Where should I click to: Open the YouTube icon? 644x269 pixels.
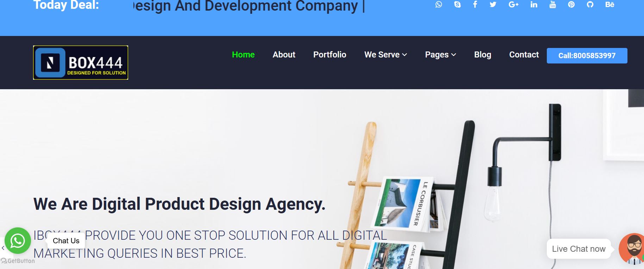click(x=552, y=5)
